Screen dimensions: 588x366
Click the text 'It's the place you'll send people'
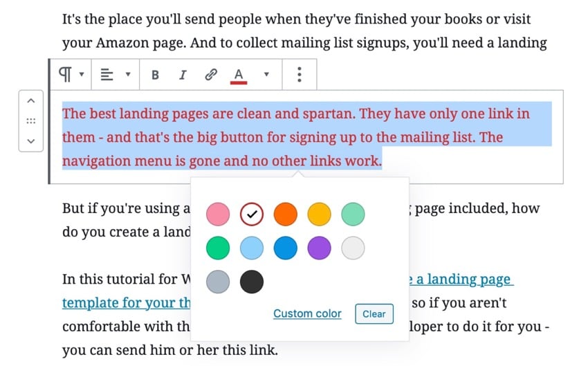point(162,19)
